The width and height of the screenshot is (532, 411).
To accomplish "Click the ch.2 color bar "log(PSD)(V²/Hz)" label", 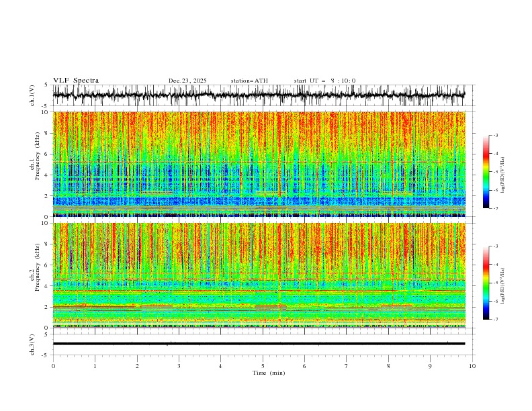I will pos(503,285).
